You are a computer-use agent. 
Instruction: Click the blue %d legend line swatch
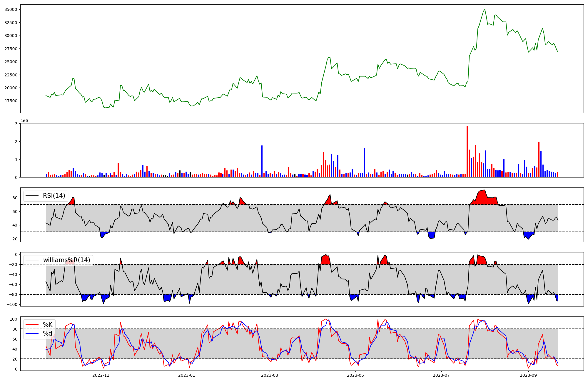(32, 334)
